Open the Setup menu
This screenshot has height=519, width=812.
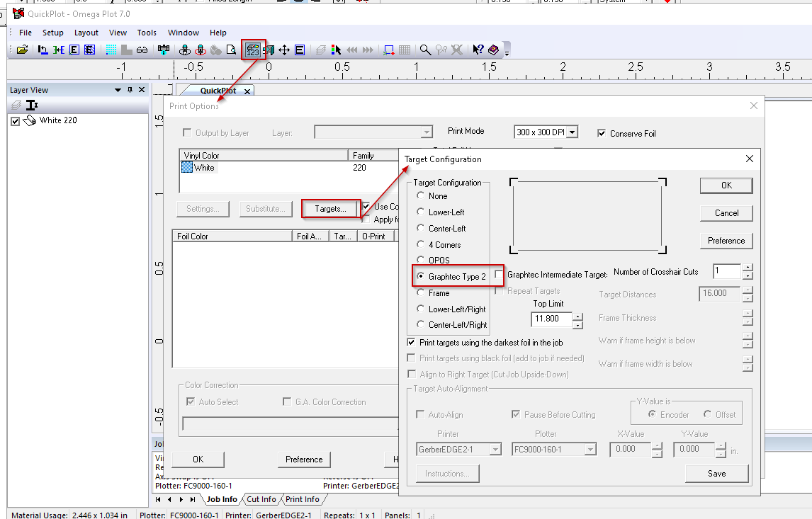pyautogui.click(x=53, y=33)
